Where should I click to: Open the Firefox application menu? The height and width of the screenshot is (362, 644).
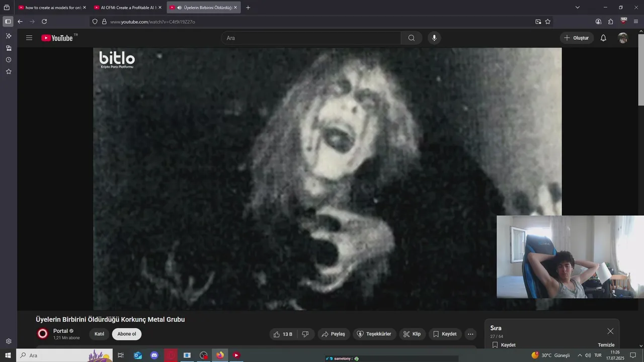point(636,22)
